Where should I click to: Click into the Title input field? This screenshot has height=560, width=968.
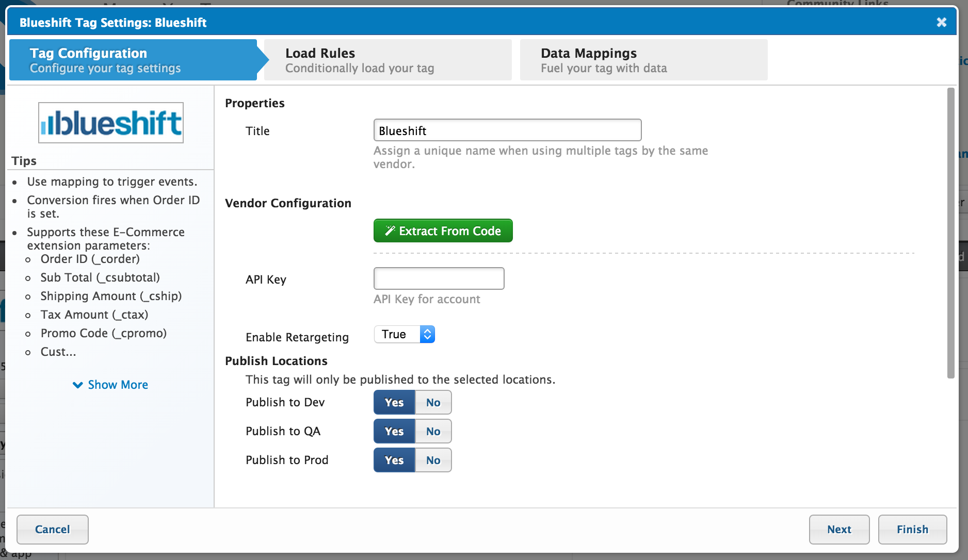tap(507, 130)
